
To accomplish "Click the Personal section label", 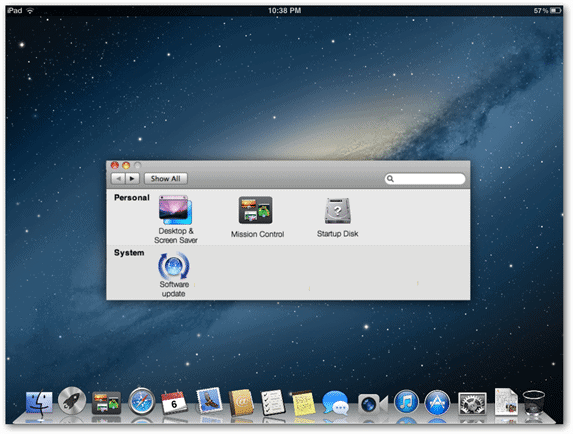I will 132,198.
